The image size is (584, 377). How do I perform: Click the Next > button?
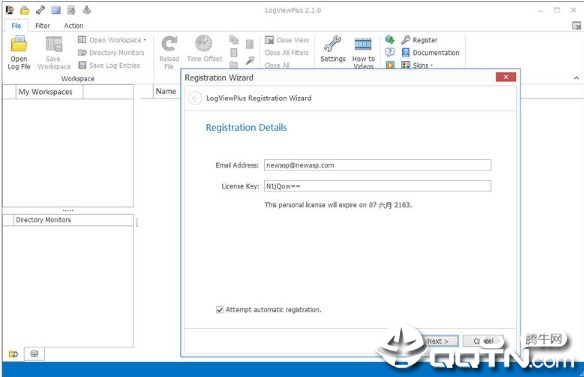coord(439,341)
